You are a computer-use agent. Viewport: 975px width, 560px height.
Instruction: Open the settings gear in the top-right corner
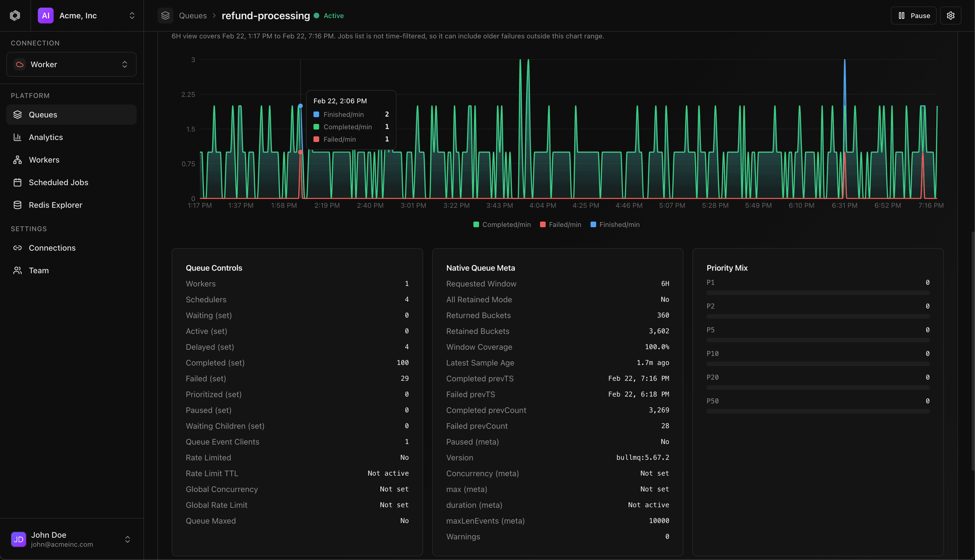click(x=950, y=16)
